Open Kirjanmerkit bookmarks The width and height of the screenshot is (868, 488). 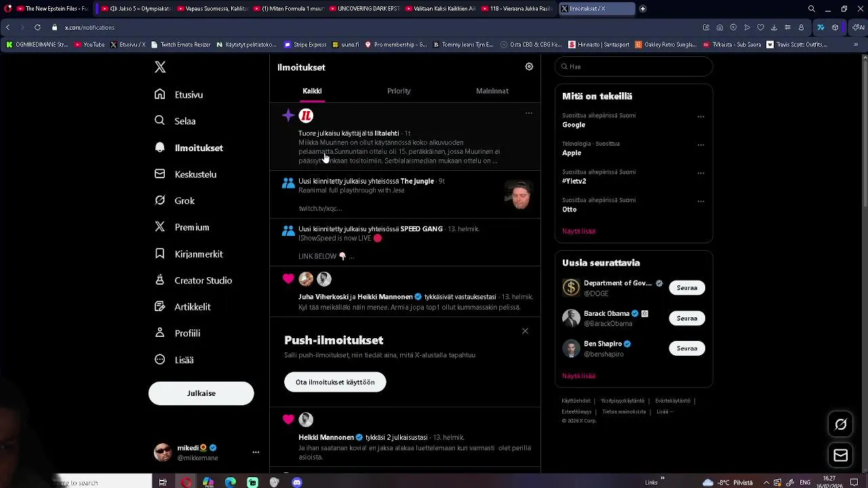(188, 253)
